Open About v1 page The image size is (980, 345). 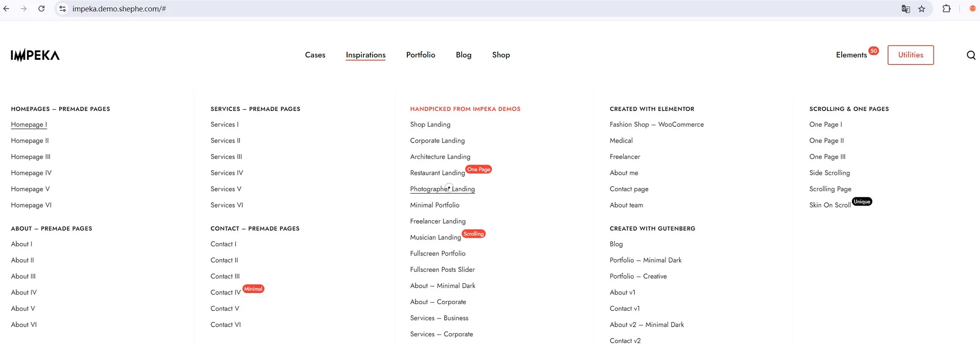[x=622, y=292]
